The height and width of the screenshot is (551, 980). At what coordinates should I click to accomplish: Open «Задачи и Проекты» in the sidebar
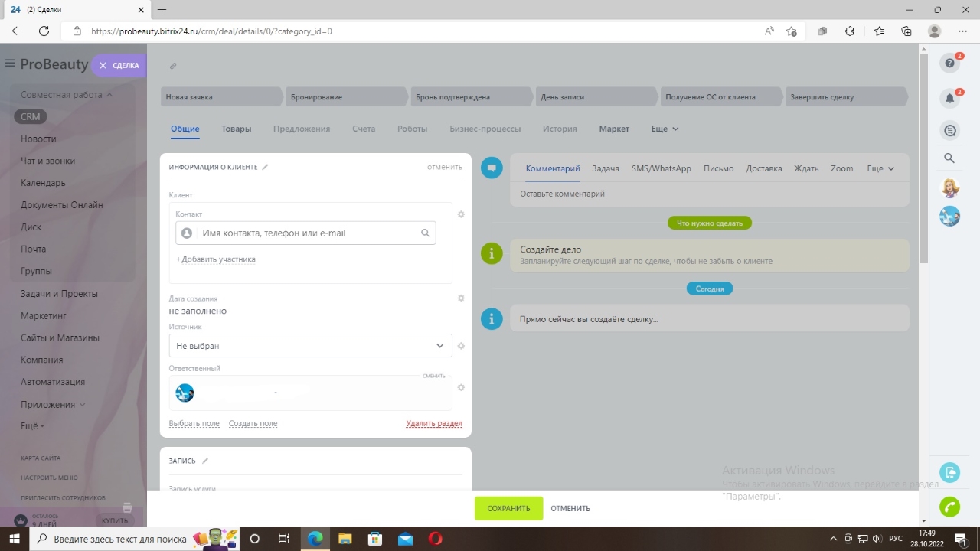[x=60, y=294]
